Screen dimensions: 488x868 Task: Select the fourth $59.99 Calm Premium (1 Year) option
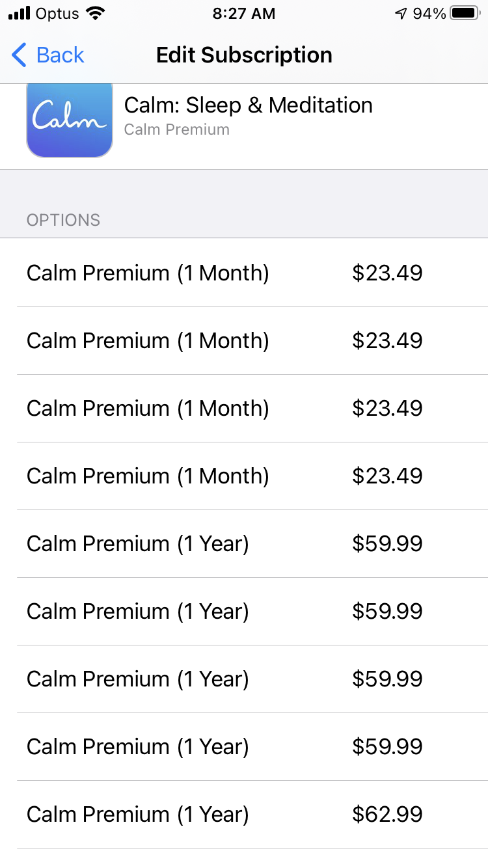244,746
